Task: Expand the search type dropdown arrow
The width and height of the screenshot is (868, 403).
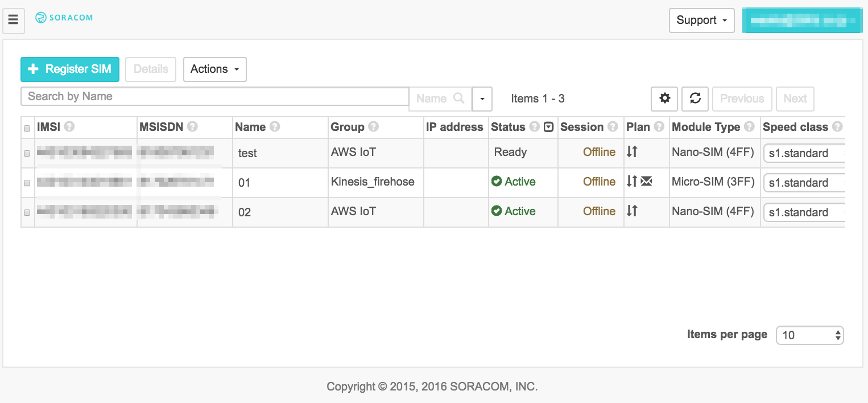Action: point(482,98)
